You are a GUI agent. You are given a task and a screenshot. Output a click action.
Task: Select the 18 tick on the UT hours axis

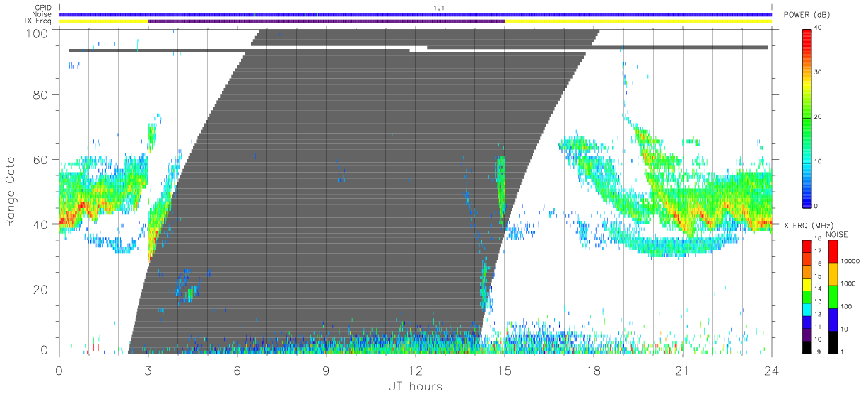594,370
